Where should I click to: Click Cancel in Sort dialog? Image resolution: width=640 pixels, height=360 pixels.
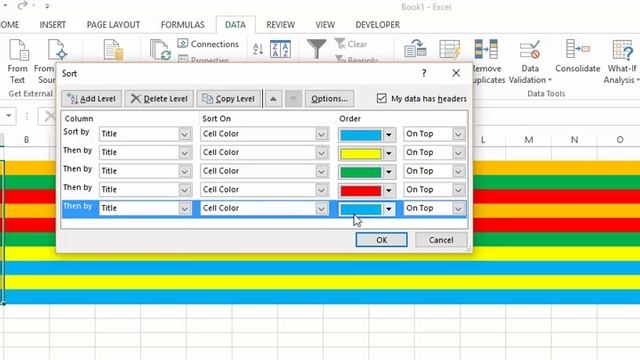click(441, 240)
